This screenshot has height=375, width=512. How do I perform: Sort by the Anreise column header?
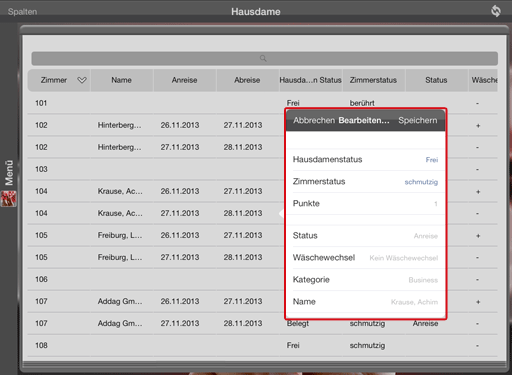tap(184, 80)
